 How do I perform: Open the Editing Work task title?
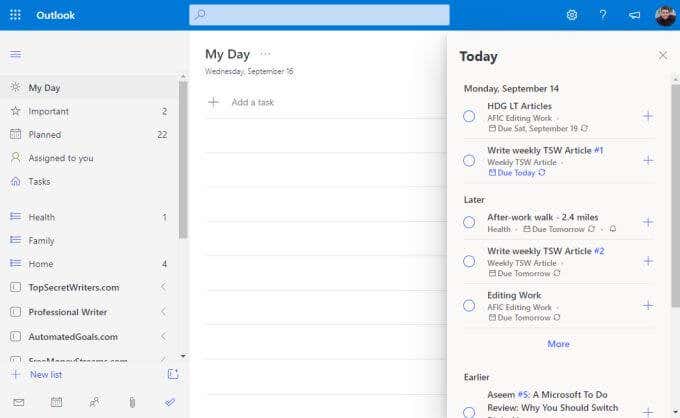coord(514,295)
